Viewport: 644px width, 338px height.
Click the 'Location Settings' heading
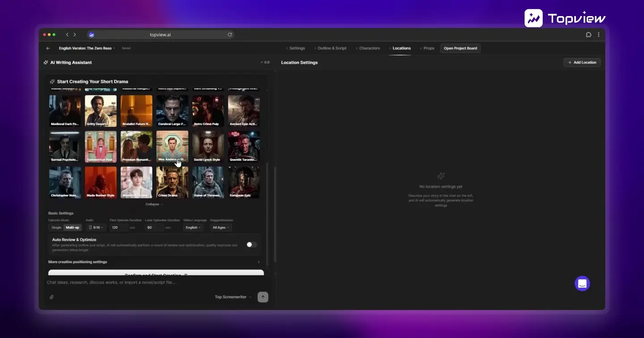299,63
